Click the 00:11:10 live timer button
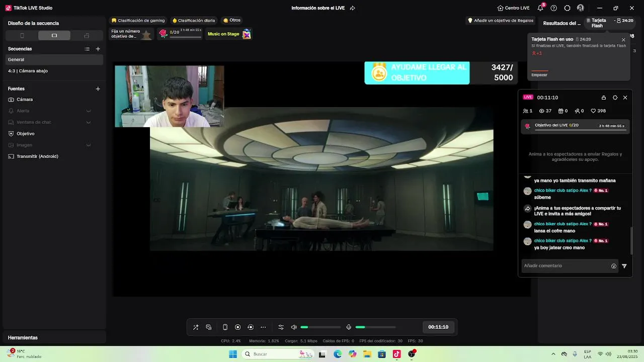This screenshot has width=644, height=362. point(438,327)
